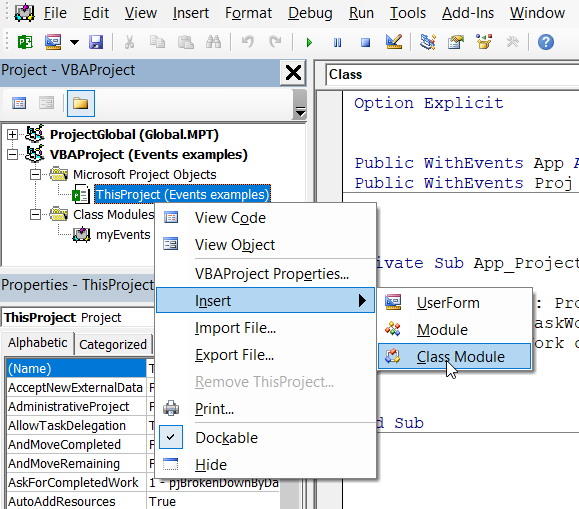Collapse the VBAProject (Events examples) node
Image resolution: width=579 pixels, height=509 pixels.
click(x=12, y=154)
